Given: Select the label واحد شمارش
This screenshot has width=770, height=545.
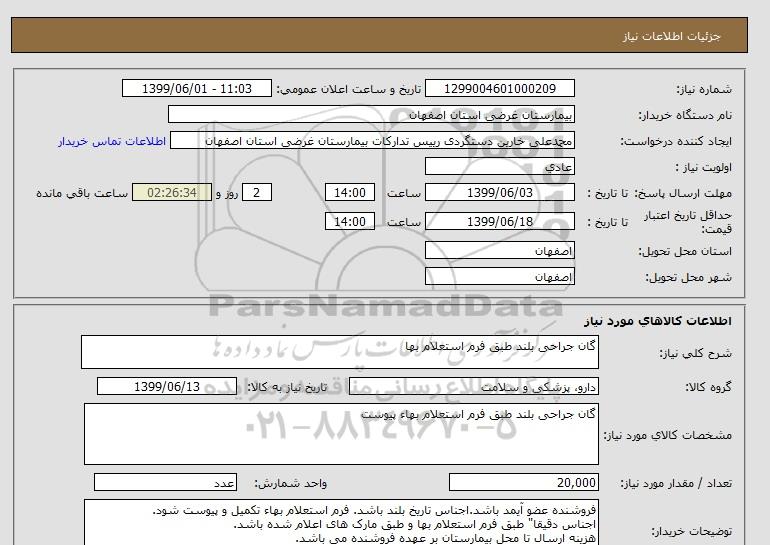Looking at the screenshot, I should [x=291, y=484].
